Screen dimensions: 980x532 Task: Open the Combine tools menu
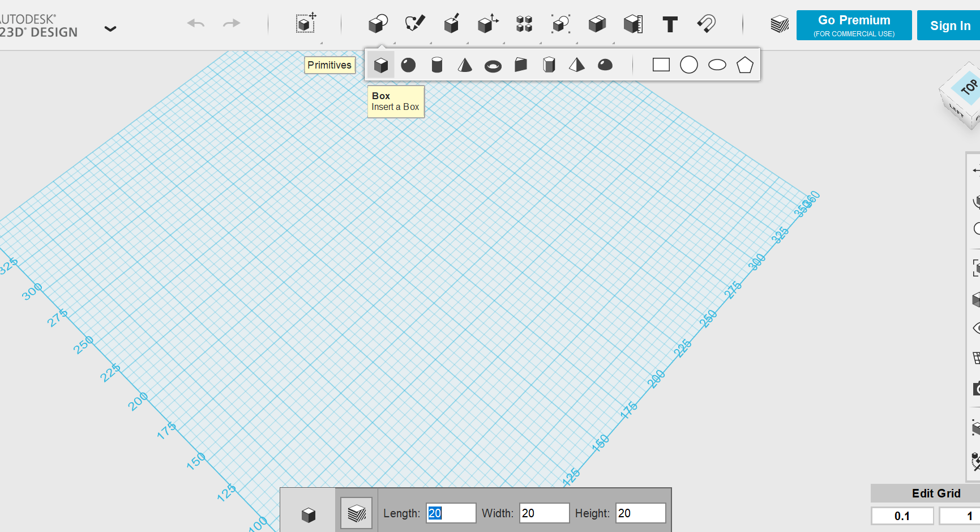(x=597, y=24)
